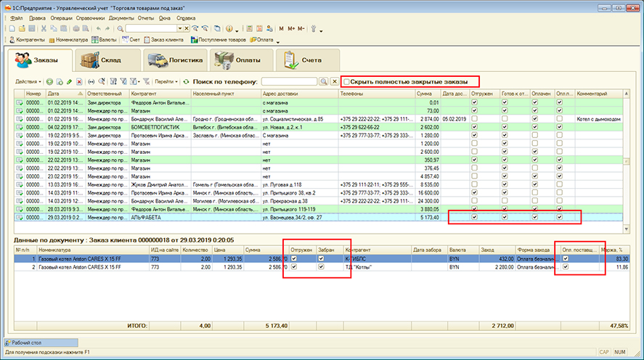Open the Перейти dropdown

click(166, 82)
